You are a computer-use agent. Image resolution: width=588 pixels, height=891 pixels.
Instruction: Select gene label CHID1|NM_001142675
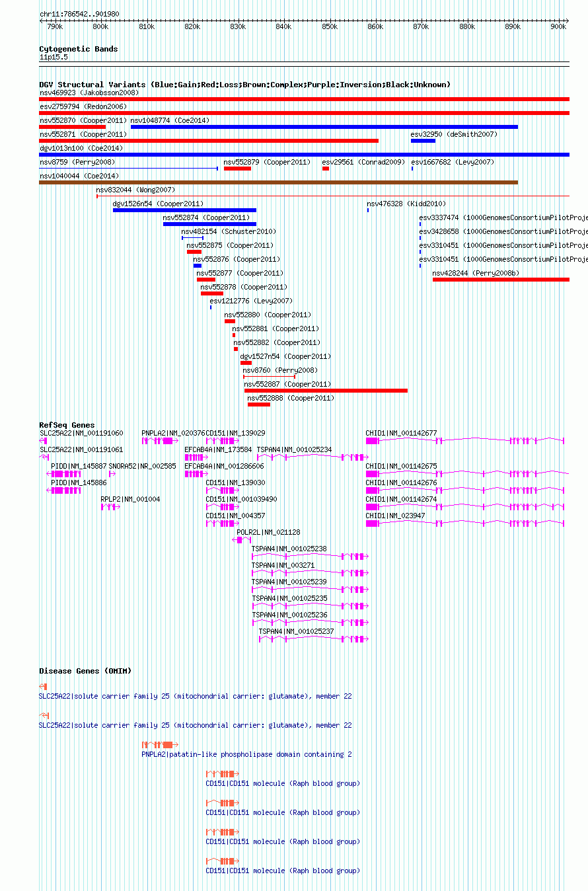point(402,466)
